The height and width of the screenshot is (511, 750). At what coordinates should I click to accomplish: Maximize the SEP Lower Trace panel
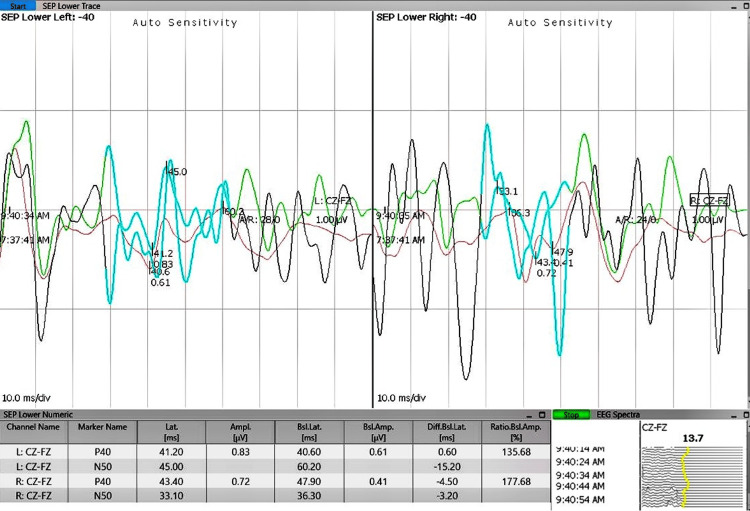[x=745, y=6]
